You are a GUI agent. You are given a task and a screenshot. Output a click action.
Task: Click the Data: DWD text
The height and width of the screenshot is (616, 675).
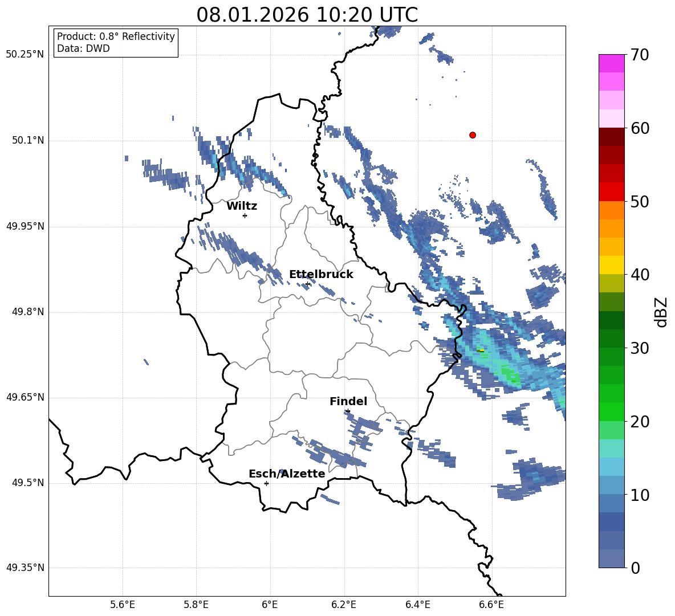pos(83,48)
